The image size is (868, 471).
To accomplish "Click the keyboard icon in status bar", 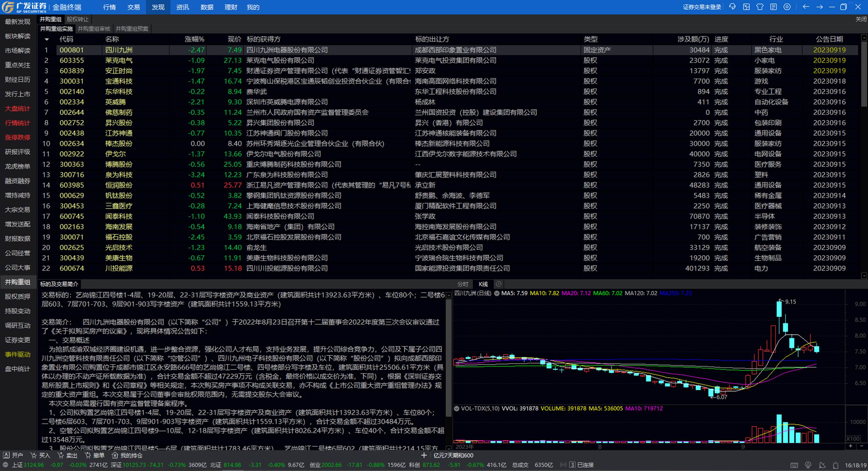I will (x=794, y=465).
